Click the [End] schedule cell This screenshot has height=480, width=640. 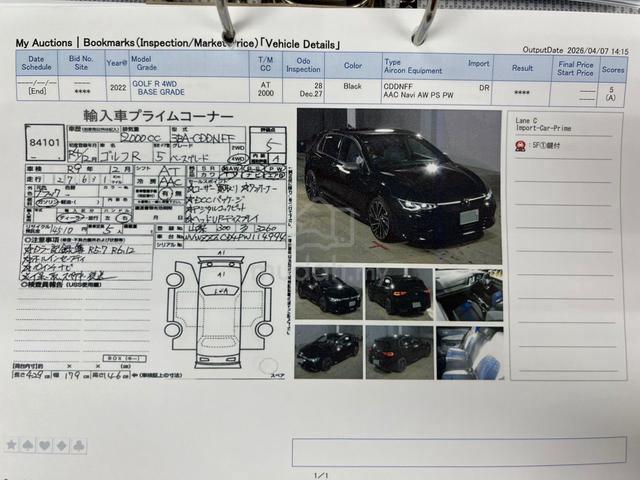37,91
